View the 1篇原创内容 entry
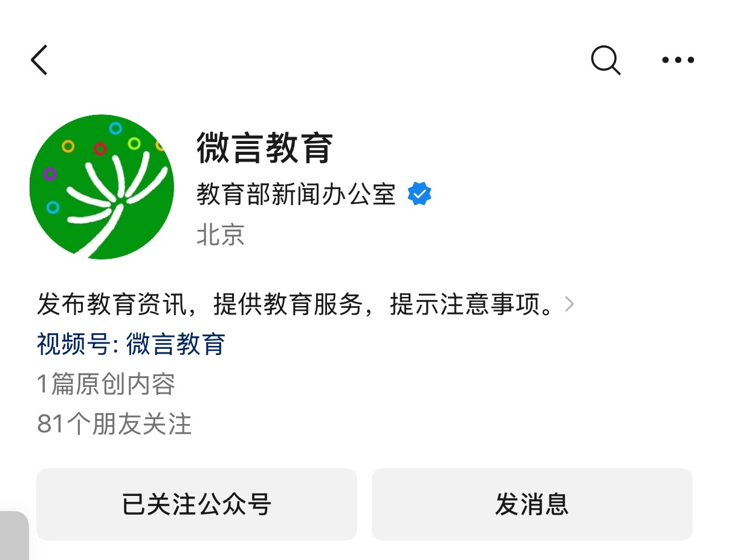 (106, 384)
